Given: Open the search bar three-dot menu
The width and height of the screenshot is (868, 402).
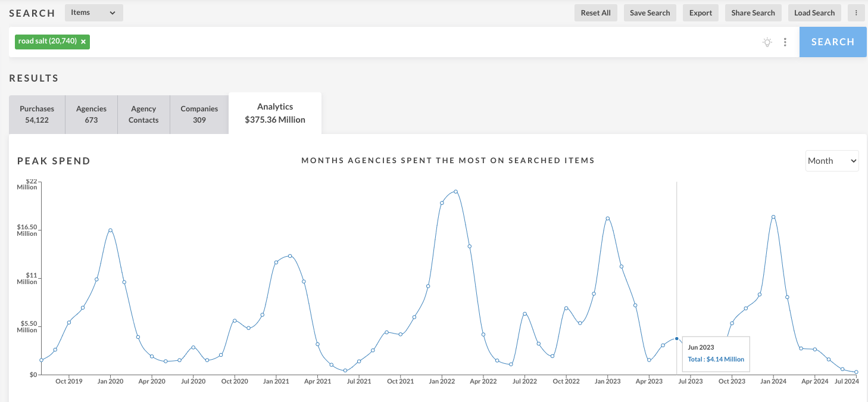Looking at the screenshot, I should [785, 42].
